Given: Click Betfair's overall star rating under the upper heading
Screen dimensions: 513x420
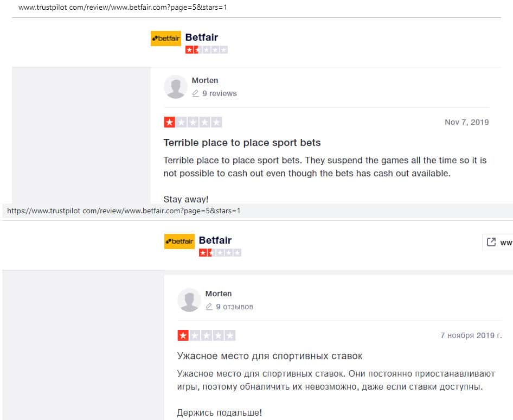Looking at the screenshot, I should tap(207, 50).
